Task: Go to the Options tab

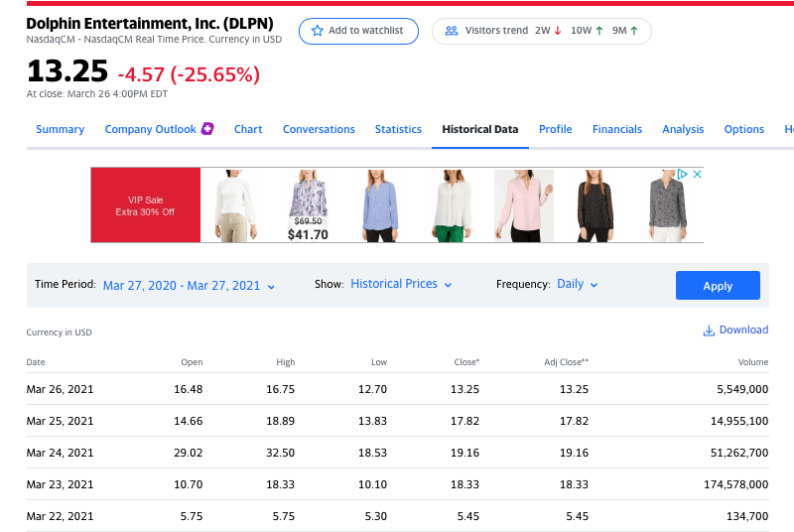Action: click(x=743, y=129)
